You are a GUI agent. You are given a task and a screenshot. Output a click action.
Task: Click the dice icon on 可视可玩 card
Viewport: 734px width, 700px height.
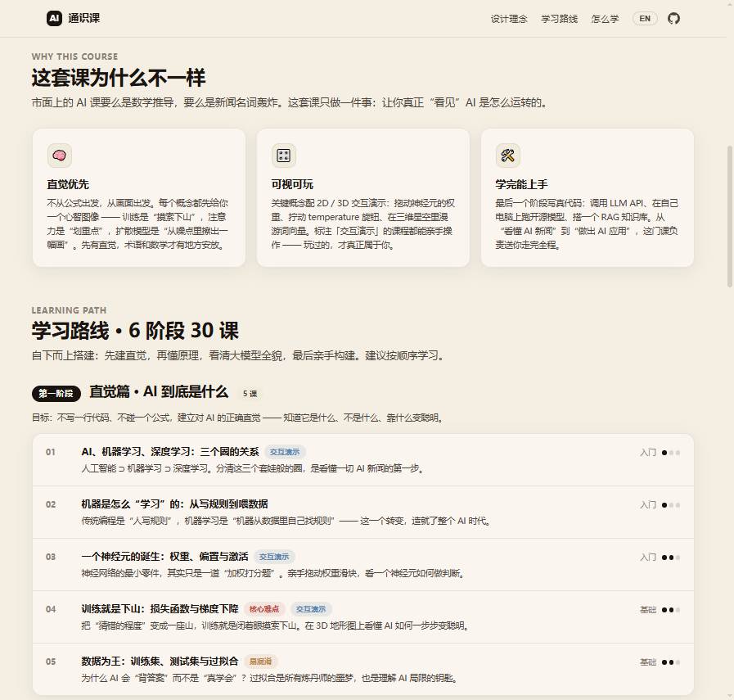[x=284, y=156]
